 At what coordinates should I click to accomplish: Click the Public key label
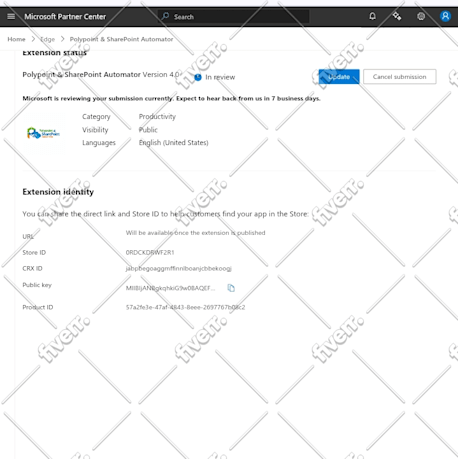pos(37,285)
